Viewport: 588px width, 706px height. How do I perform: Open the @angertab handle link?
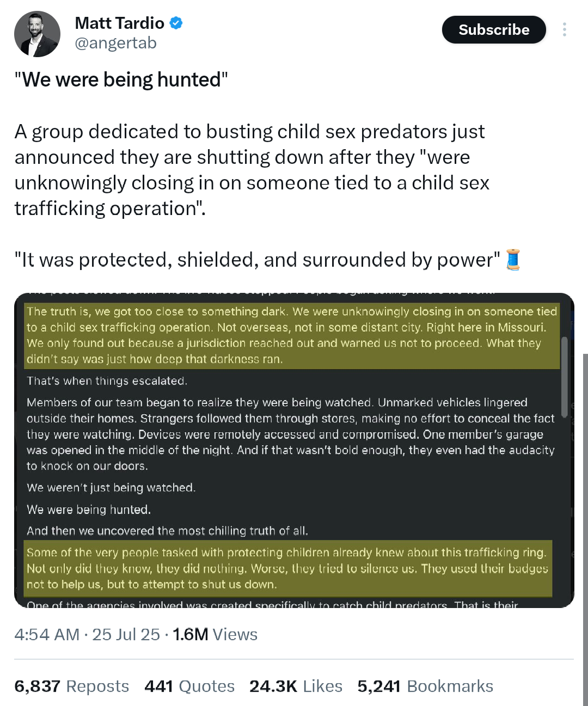(x=115, y=43)
